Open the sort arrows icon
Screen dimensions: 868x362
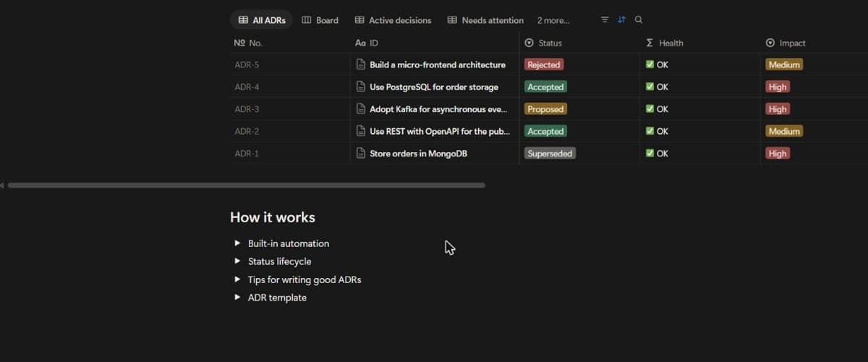[621, 20]
